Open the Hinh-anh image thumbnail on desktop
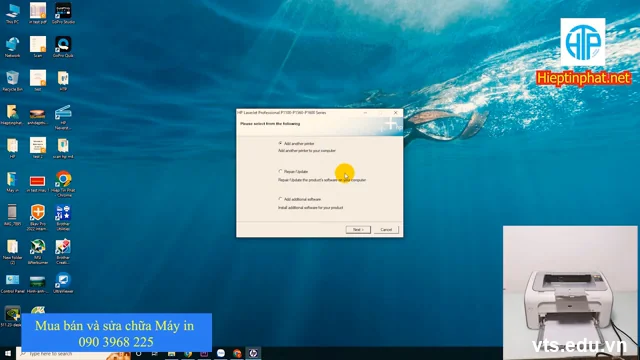This screenshot has width=640, height=360. click(x=38, y=284)
